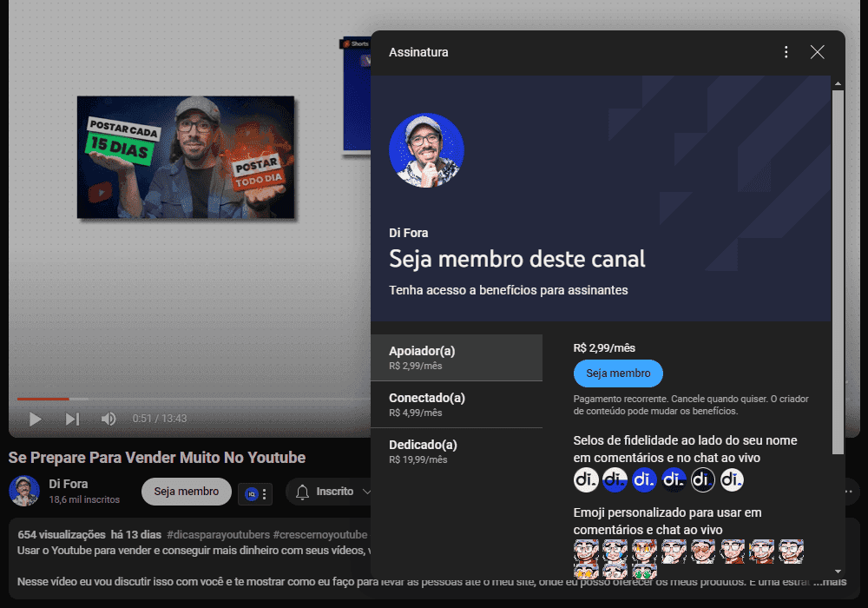
Task: Click the Seja membro deste canal heading
Action: tap(517, 259)
